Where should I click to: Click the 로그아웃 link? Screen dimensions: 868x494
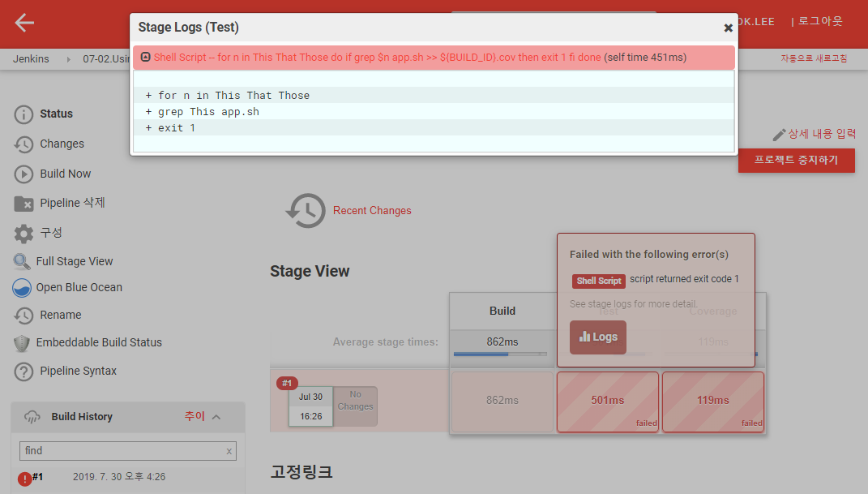click(820, 21)
